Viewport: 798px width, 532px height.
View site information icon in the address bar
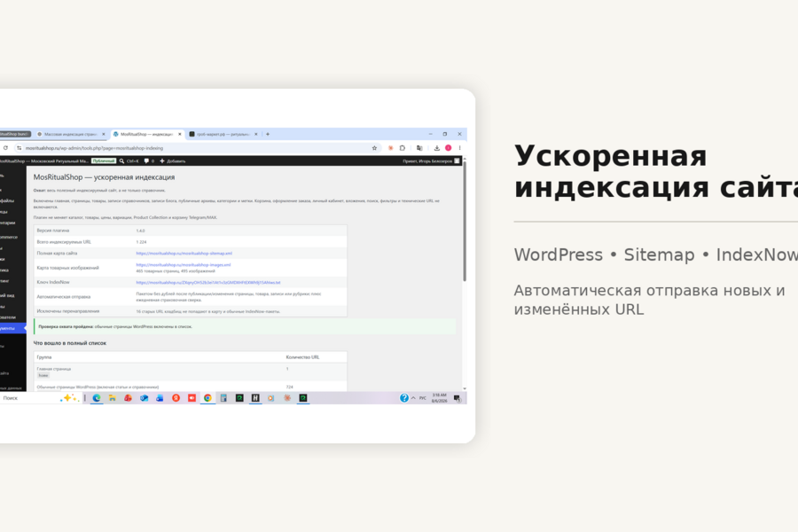point(19,148)
